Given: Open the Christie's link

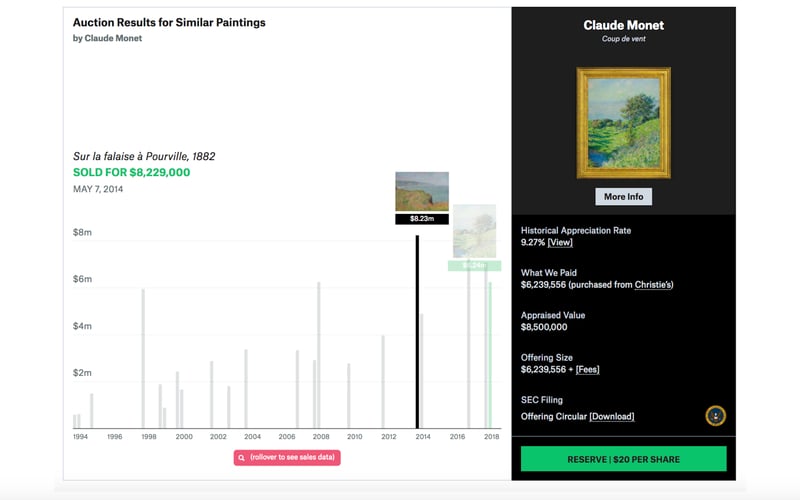Looking at the screenshot, I should [x=654, y=285].
